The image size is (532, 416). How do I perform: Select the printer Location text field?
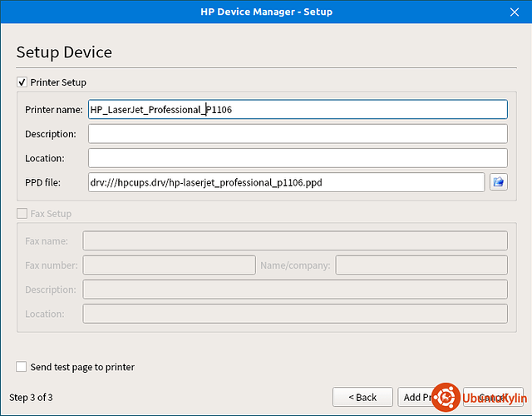[x=298, y=158]
